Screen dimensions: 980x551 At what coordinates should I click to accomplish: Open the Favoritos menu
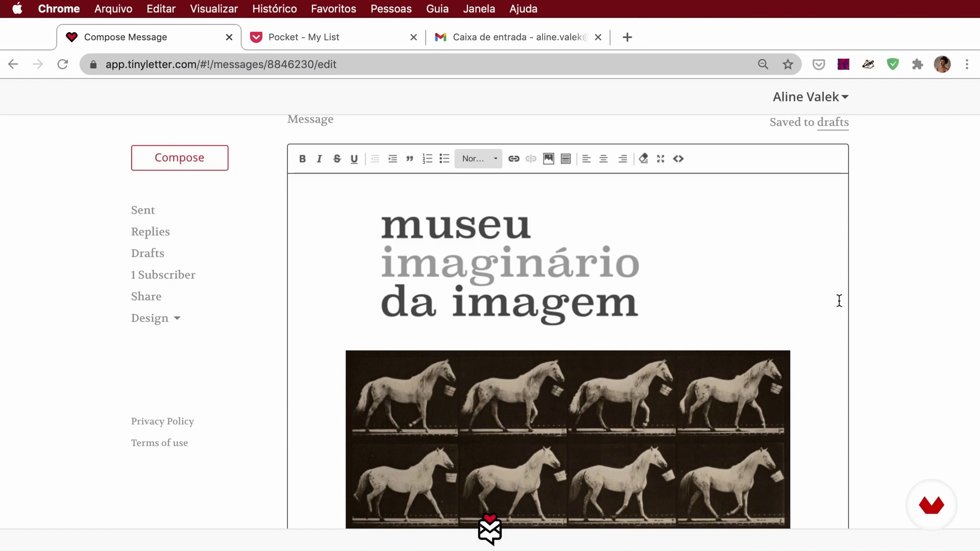(x=333, y=9)
